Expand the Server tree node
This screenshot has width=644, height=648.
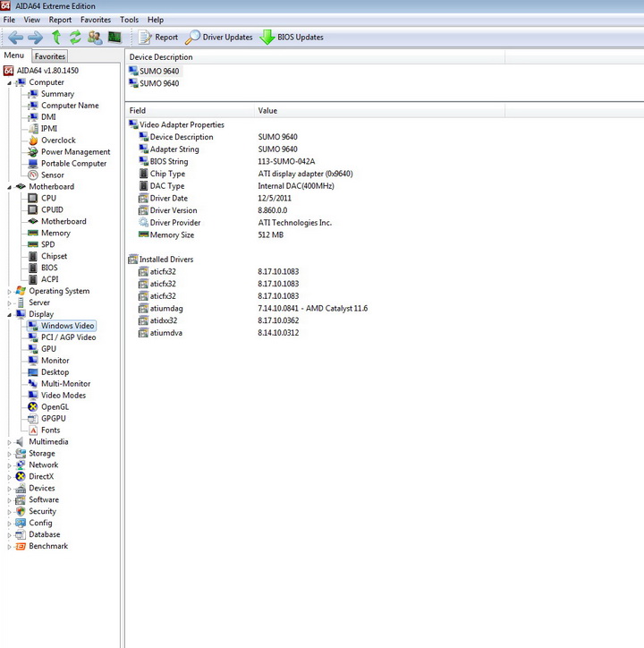tap(9, 303)
